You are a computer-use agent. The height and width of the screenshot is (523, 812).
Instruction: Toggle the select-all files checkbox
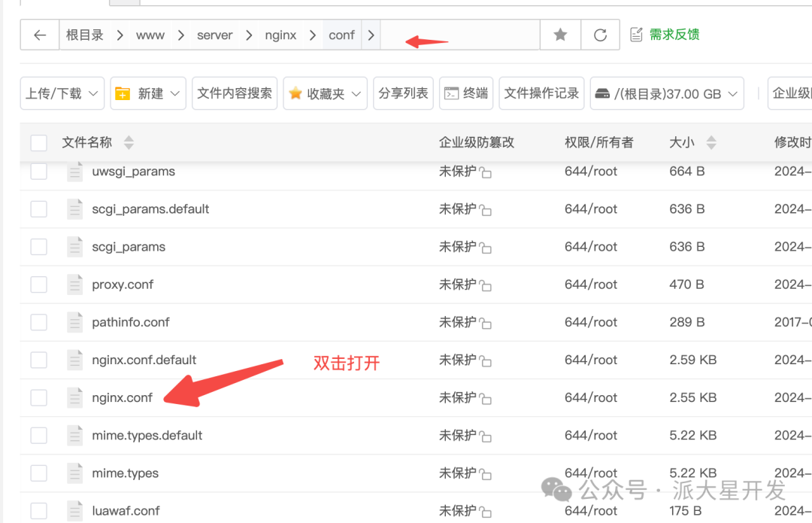(38, 143)
